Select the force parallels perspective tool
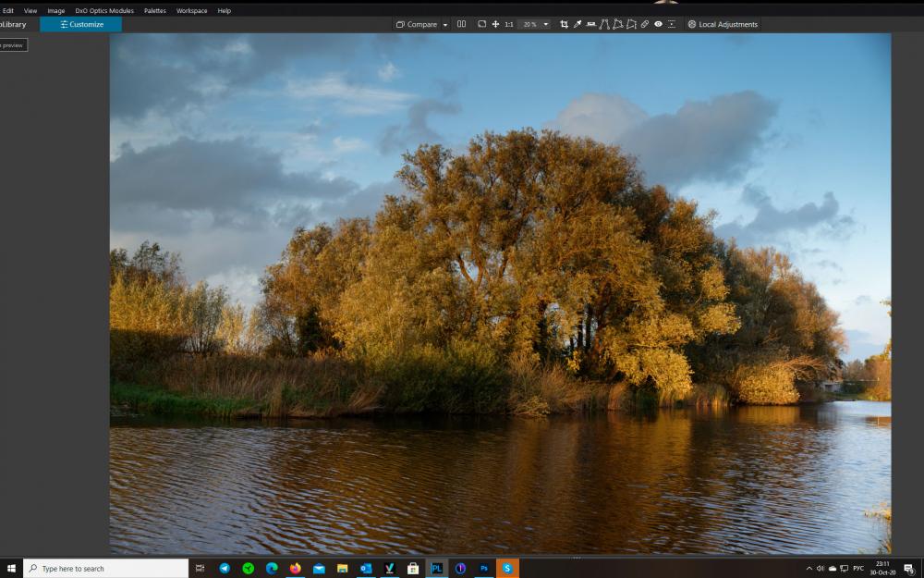Viewport: 924px width, 578px height. pos(604,24)
